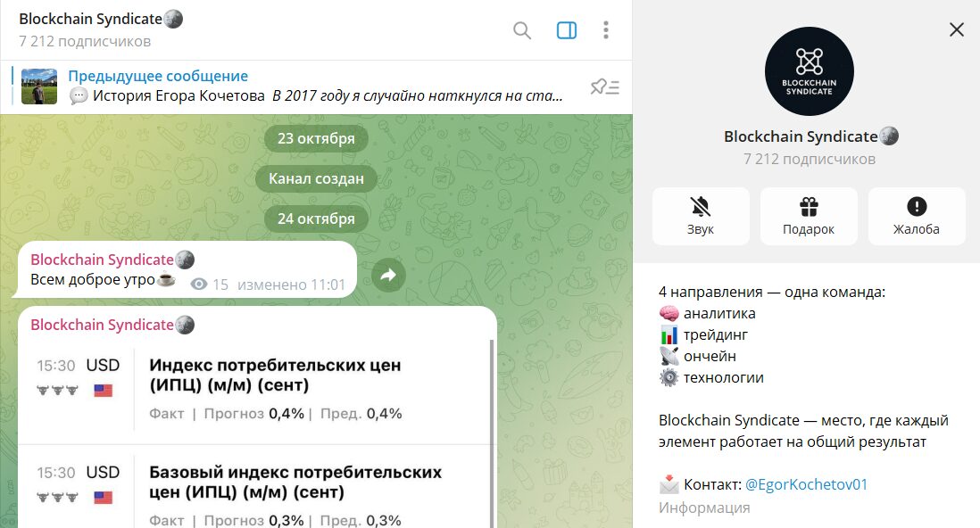Click the Blockchain Syndicate profile avatar

[x=810, y=71]
